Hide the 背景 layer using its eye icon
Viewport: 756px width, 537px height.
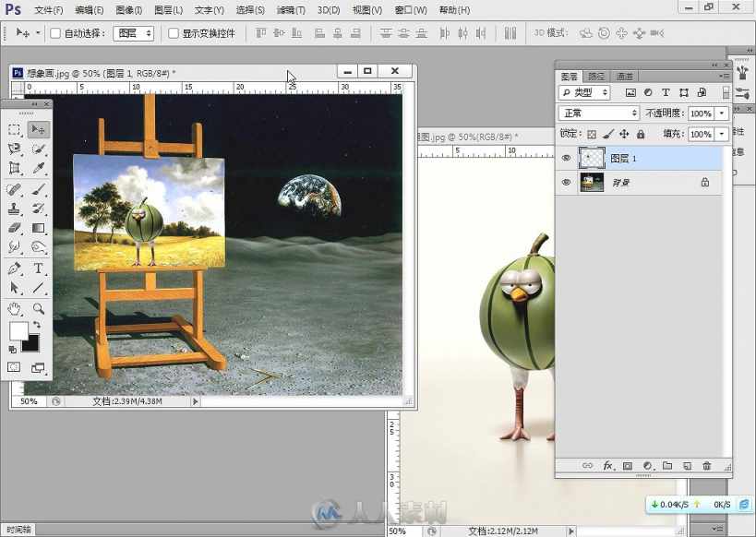566,182
